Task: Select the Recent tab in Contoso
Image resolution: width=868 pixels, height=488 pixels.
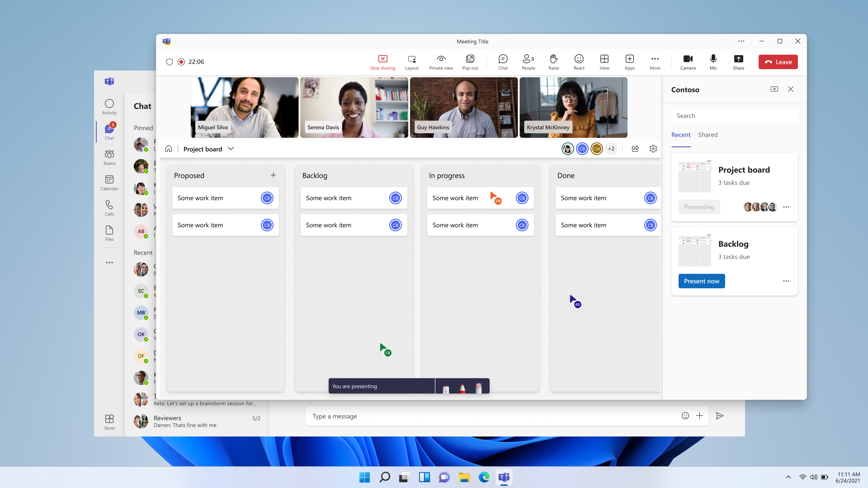Action: coord(680,134)
